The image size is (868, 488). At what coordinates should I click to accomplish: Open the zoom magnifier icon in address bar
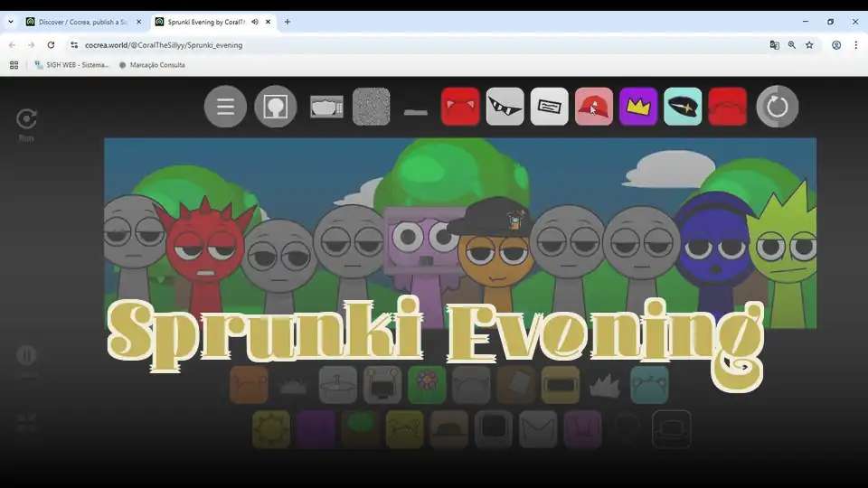(x=792, y=45)
